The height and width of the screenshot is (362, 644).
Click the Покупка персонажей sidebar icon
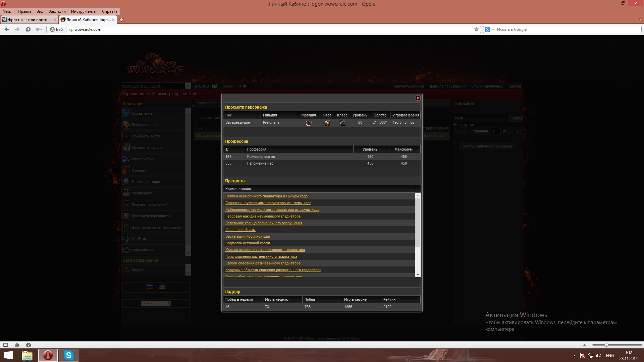pos(126,204)
